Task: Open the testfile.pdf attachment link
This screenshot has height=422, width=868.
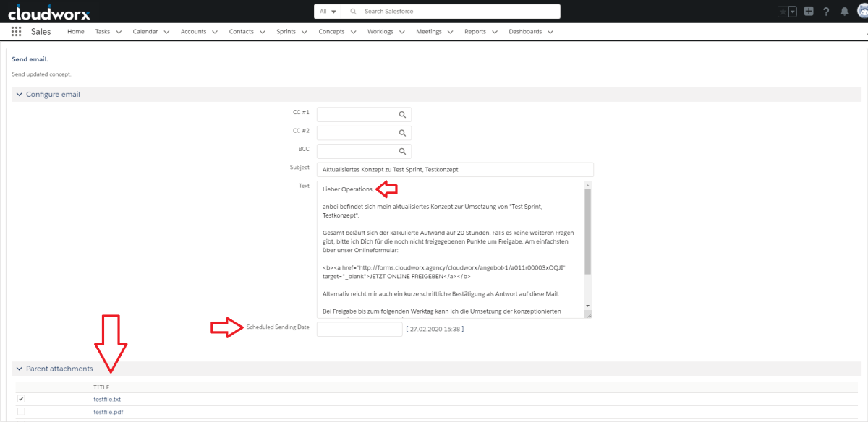Action: point(107,412)
